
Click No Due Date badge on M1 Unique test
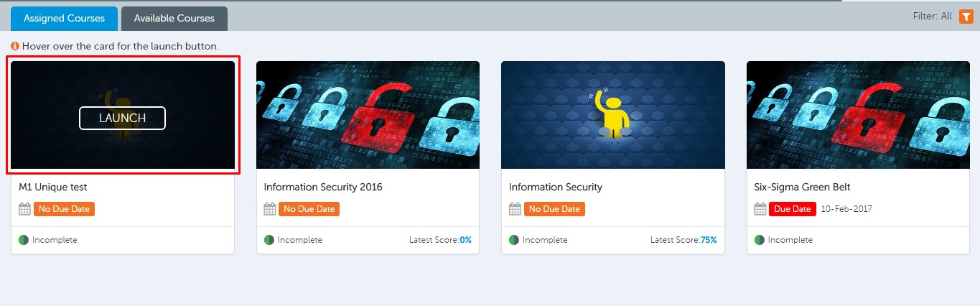tap(66, 209)
